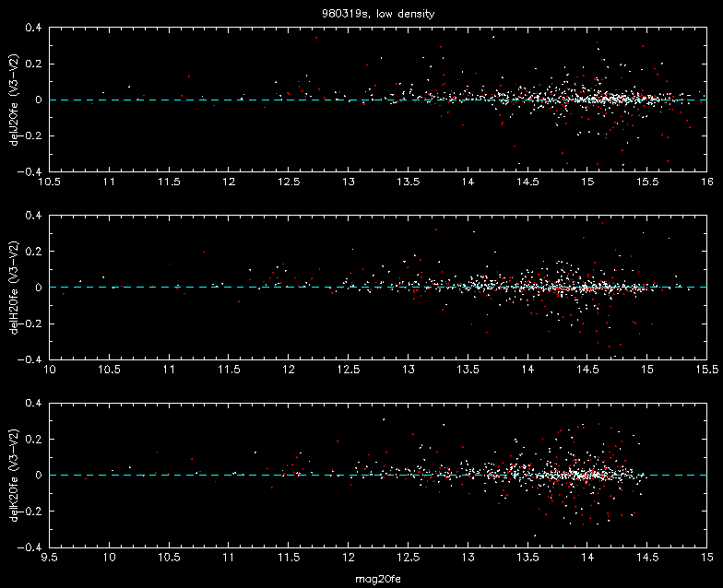The image size is (723, 588).
Task: Click the 16 tick label on top plot
Action: pyautogui.click(x=706, y=182)
